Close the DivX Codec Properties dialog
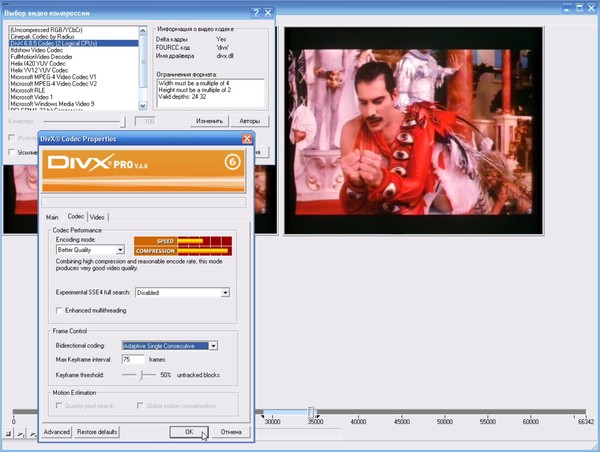Viewport: 600px width, 452px height. point(247,139)
